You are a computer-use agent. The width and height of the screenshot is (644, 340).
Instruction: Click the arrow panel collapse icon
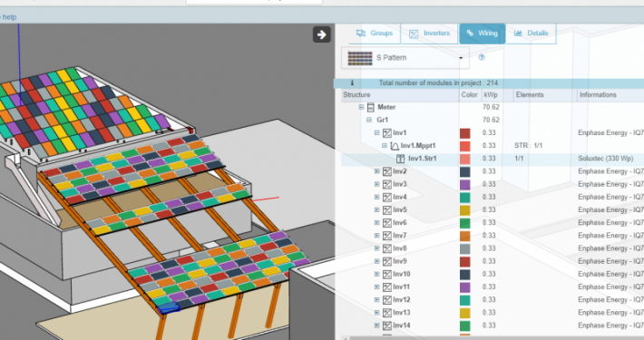[x=322, y=34]
